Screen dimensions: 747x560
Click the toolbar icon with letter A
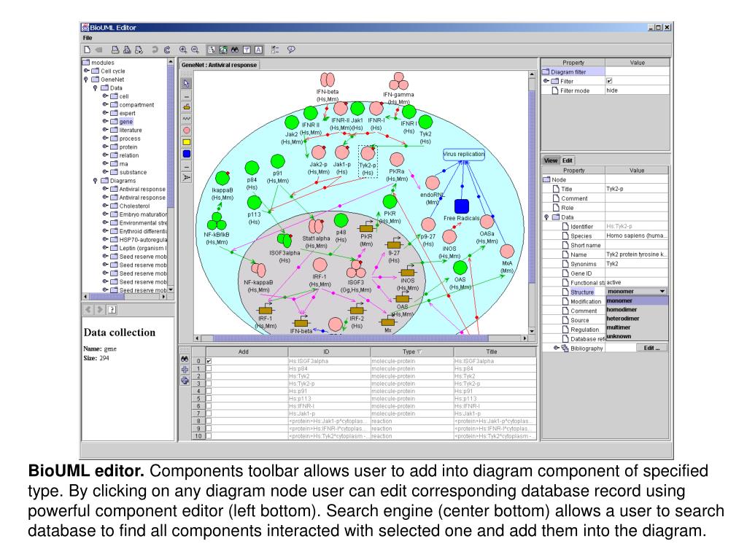(259, 50)
